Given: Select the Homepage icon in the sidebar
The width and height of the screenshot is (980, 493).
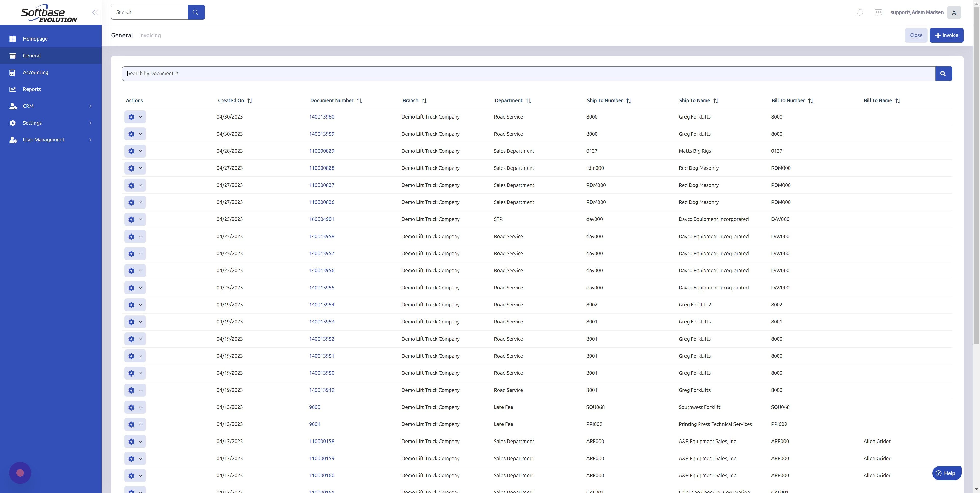Looking at the screenshot, I should pyautogui.click(x=13, y=38).
